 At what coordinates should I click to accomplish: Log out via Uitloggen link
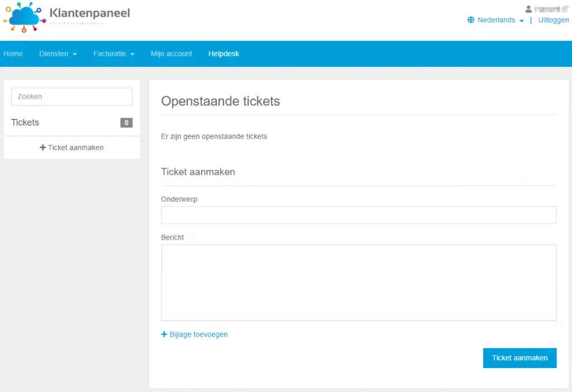click(x=554, y=20)
